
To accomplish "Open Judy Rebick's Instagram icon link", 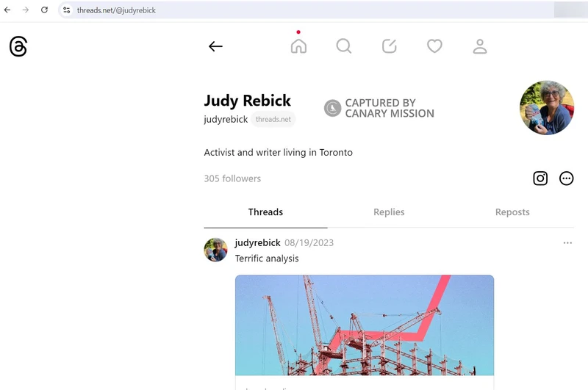I will pos(540,178).
